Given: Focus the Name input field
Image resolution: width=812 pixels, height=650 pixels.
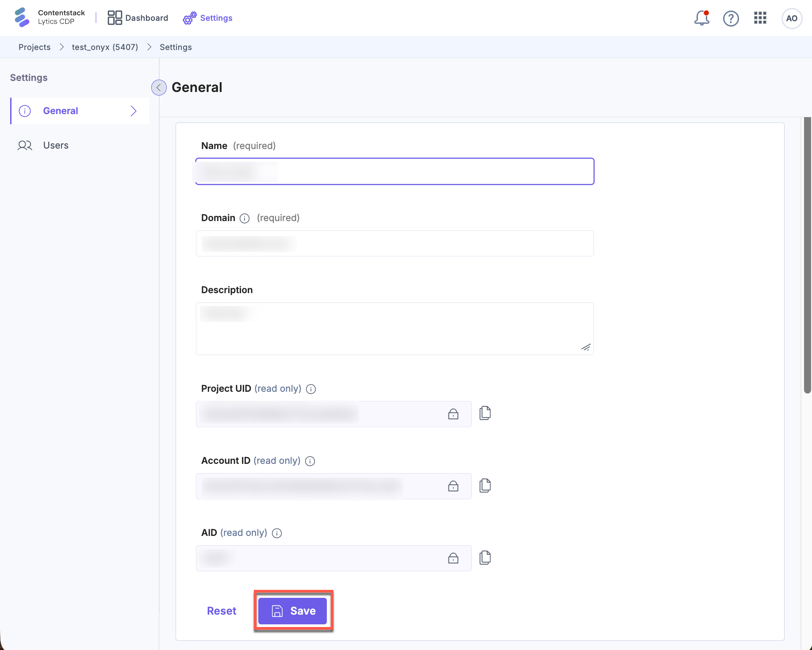Looking at the screenshot, I should pos(395,171).
